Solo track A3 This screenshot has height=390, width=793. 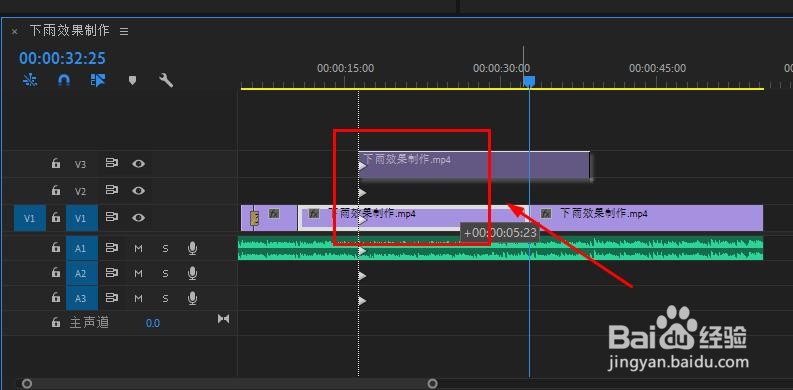[x=165, y=298]
